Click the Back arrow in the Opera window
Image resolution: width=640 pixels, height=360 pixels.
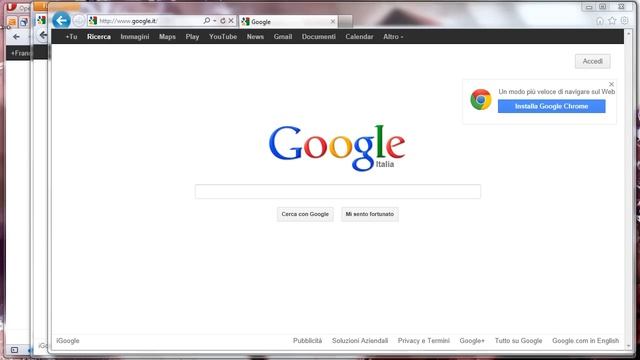click(x=16, y=37)
